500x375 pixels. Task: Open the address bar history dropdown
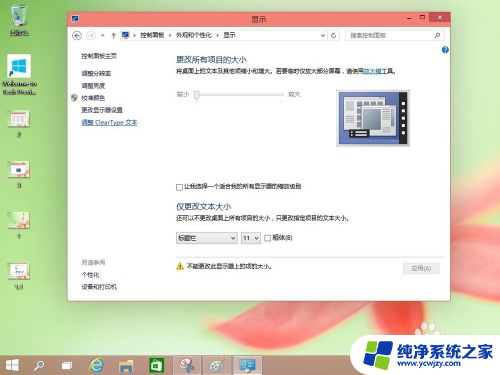(323, 35)
